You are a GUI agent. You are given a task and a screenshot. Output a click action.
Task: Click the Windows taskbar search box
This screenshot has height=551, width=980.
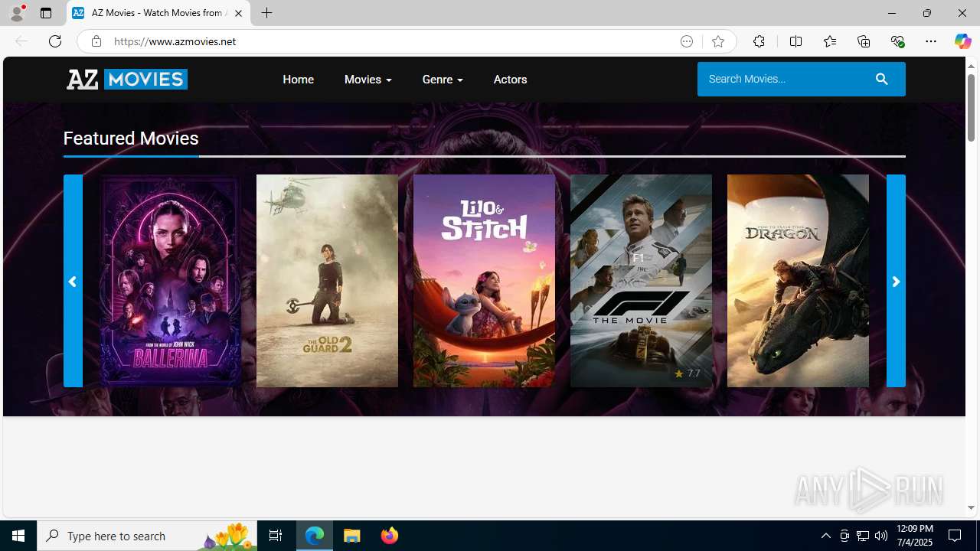click(x=147, y=536)
